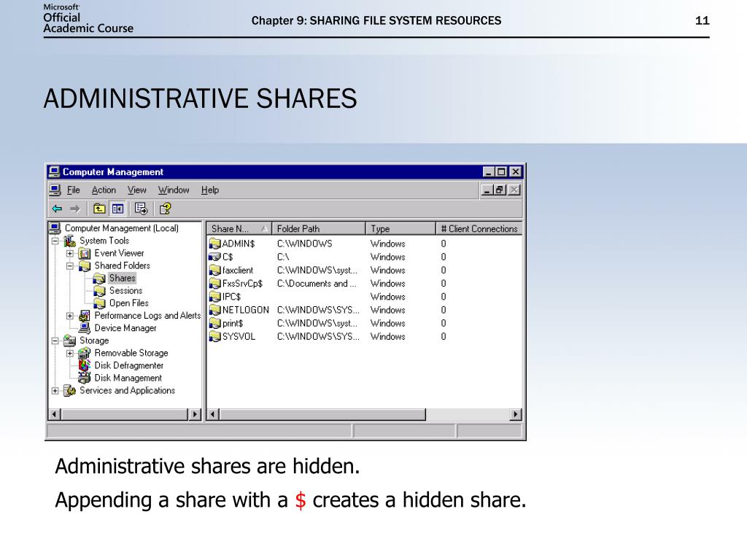The width and height of the screenshot is (747, 560).
Task: Expand the Services and Applications node
Action: (55, 391)
